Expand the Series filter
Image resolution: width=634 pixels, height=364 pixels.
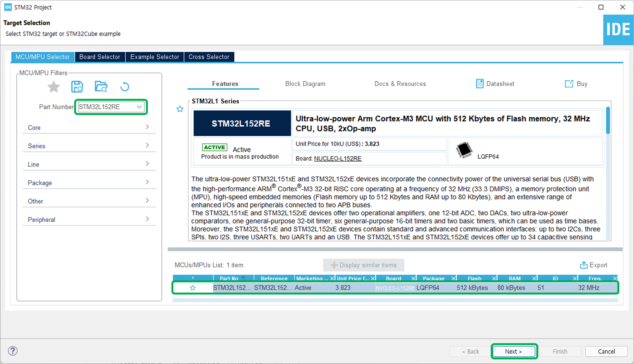[x=89, y=146]
